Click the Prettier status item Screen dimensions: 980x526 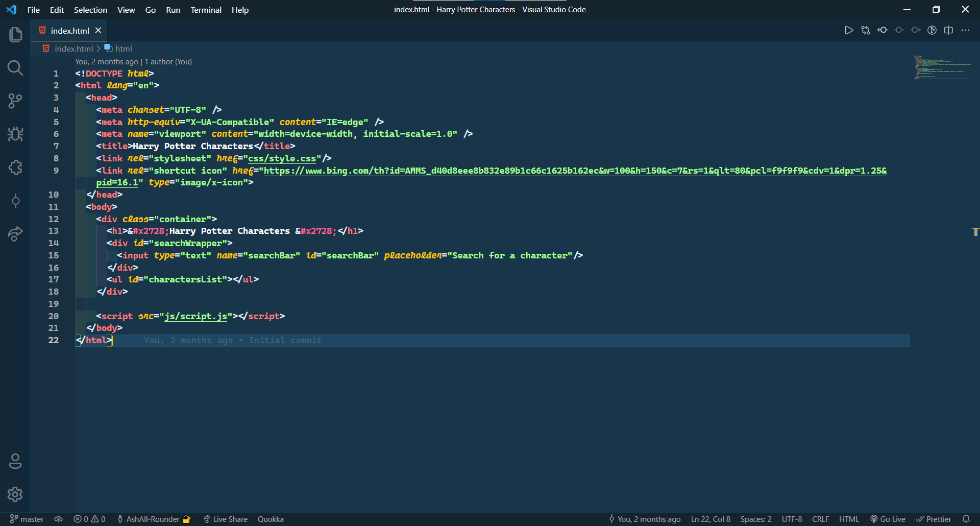[x=934, y=519]
